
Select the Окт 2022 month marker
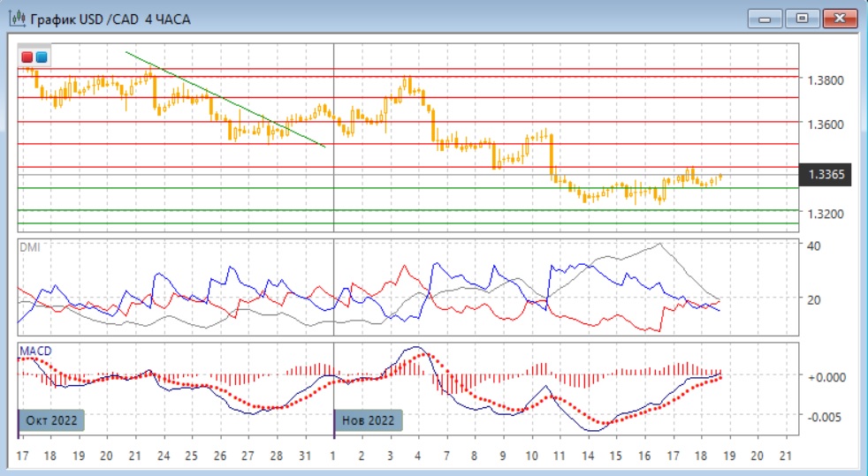pos(52,420)
